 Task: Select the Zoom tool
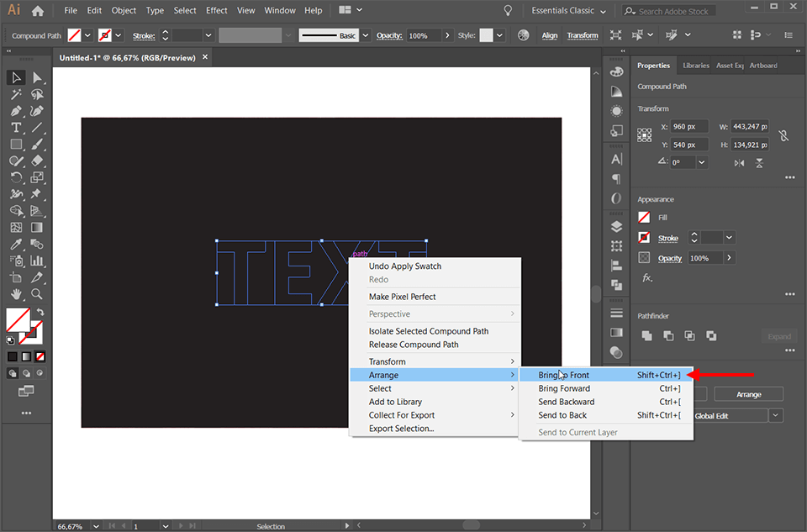(37, 294)
